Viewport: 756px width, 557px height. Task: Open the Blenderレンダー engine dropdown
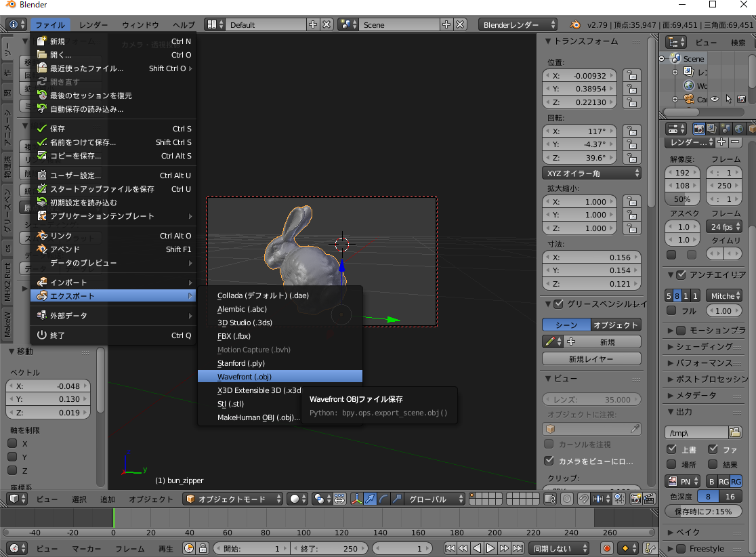click(518, 24)
